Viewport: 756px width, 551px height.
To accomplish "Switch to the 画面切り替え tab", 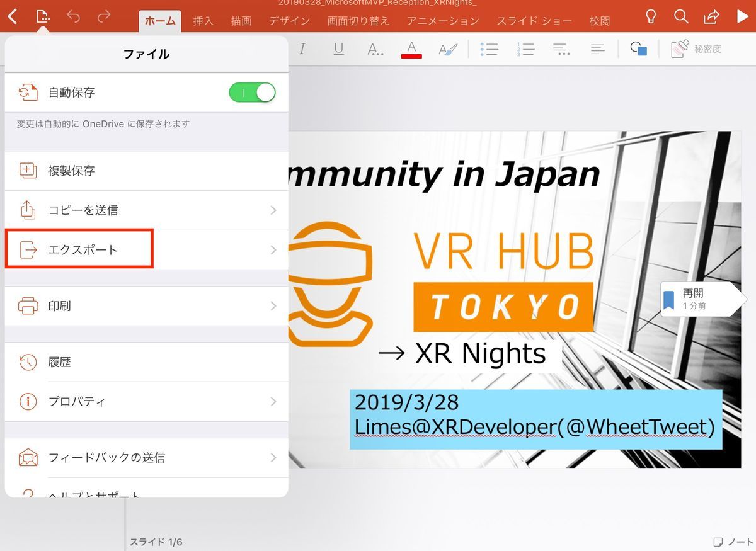I will pos(358,21).
